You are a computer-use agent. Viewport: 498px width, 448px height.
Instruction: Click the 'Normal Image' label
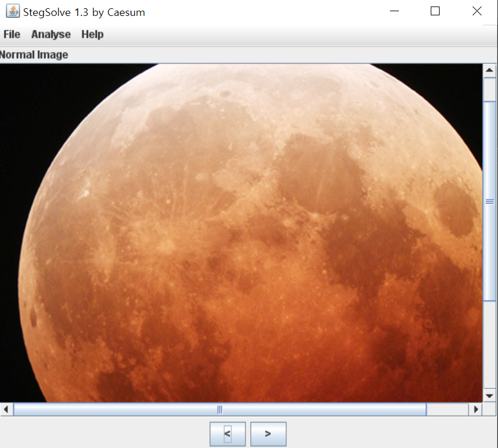click(x=34, y=55)
